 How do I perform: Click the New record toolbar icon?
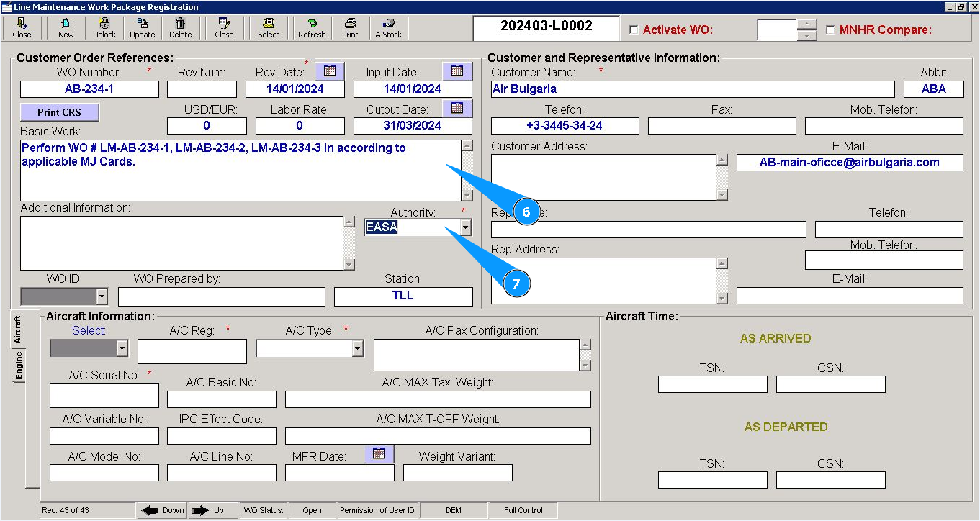point(66,27)
